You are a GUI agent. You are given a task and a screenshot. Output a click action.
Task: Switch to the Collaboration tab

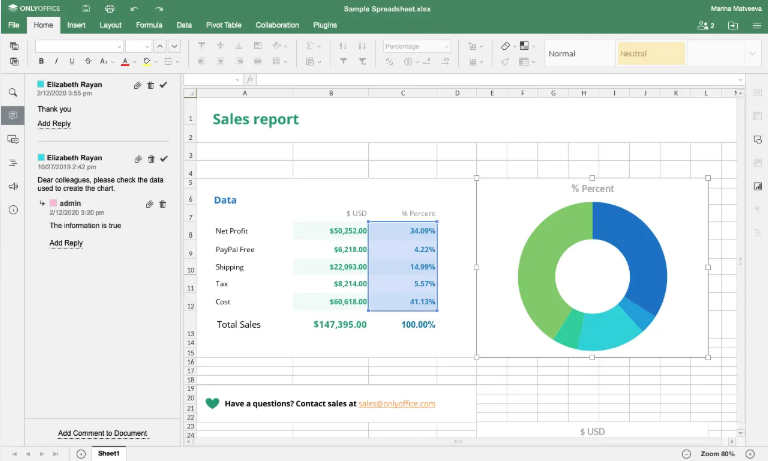click(277, 25)
